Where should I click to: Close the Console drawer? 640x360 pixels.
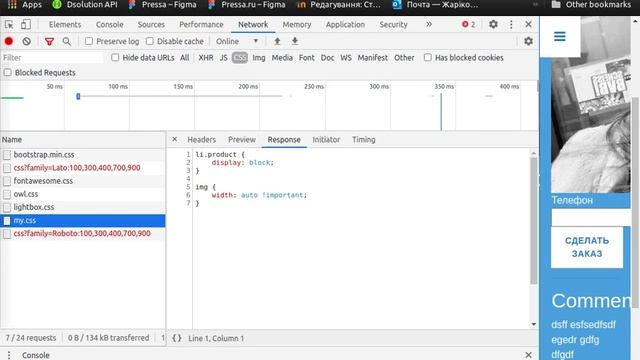[528, 355]
